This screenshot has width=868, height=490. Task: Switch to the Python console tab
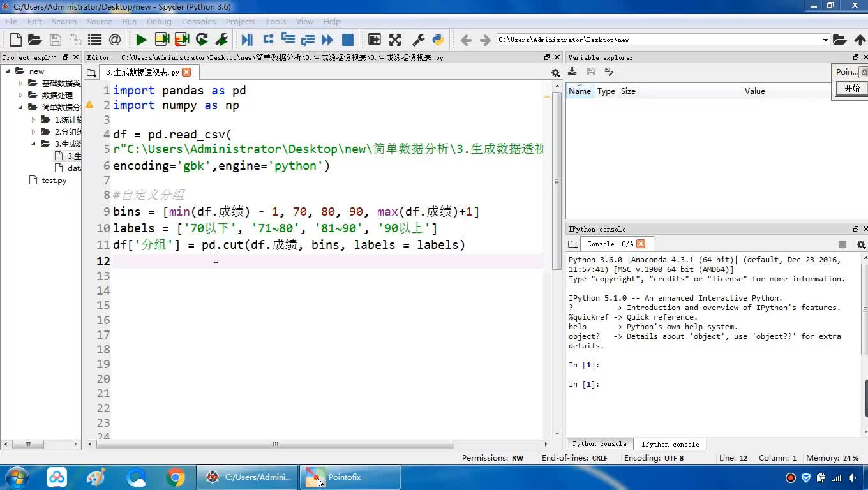pos(599,443)
